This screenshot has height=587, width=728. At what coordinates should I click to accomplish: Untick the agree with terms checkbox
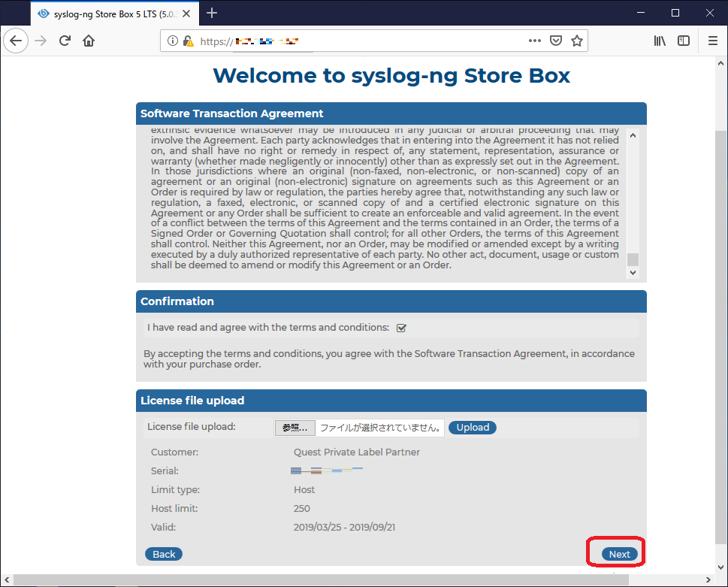click(402, 328)
